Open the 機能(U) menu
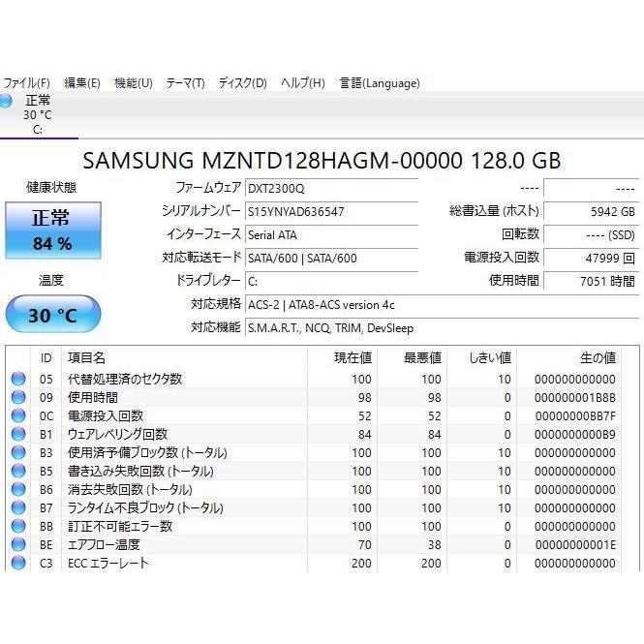Viewport: 644px width, 644px height. (134, 83)
